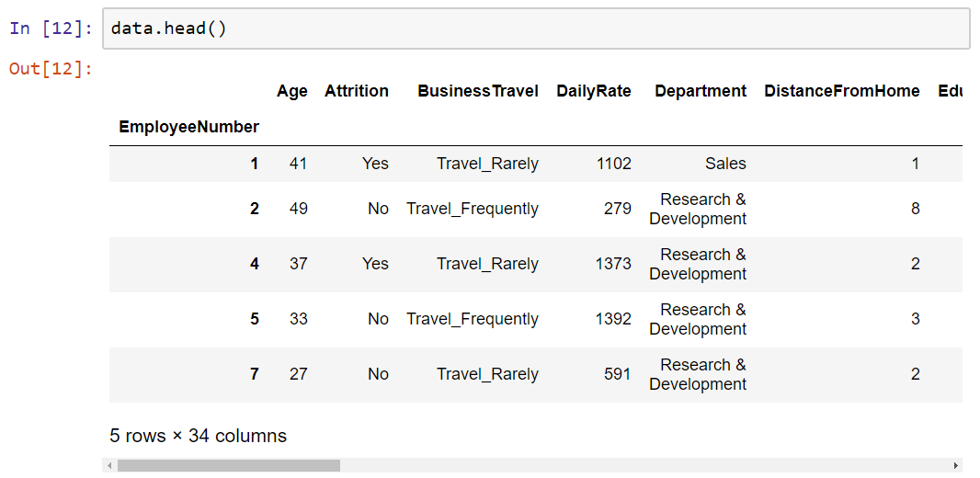Select the BusinessTravel column header
This screenshot has height=478, width=980.
coord(477,91)
